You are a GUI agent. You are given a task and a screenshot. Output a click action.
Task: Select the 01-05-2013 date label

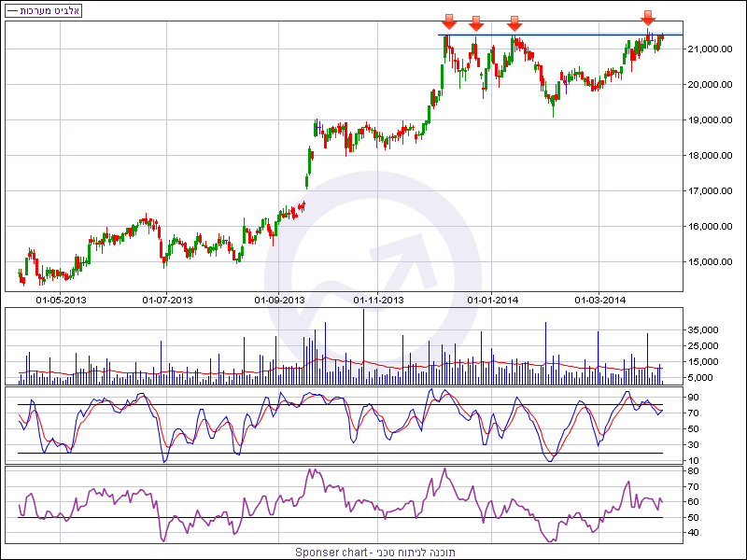[61, 300]
